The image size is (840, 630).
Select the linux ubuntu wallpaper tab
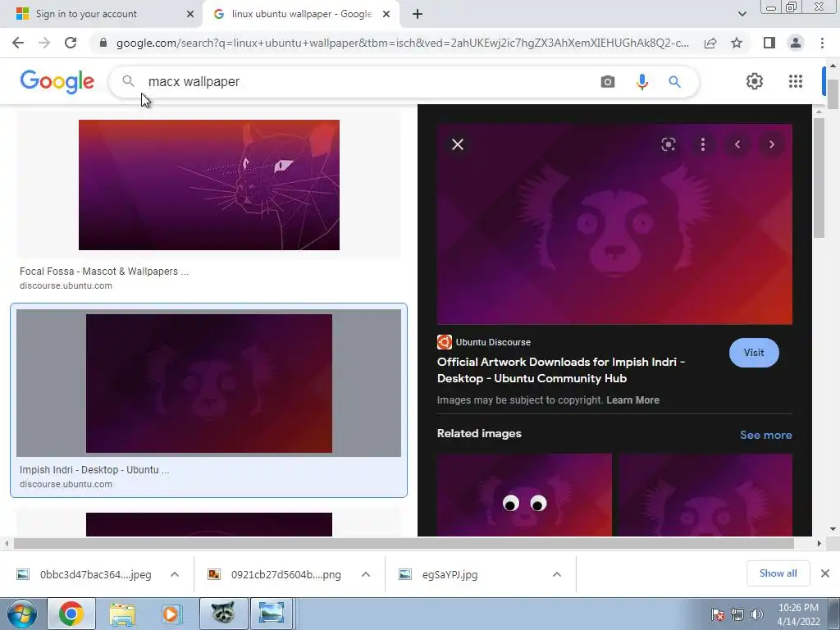click(301, 14)
